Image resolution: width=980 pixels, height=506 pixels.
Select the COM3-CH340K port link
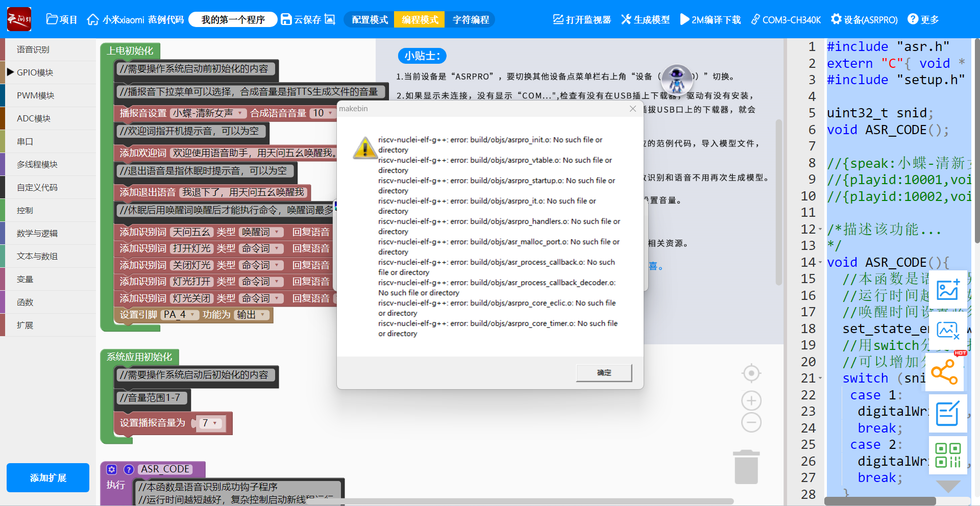tap(786, 19)
